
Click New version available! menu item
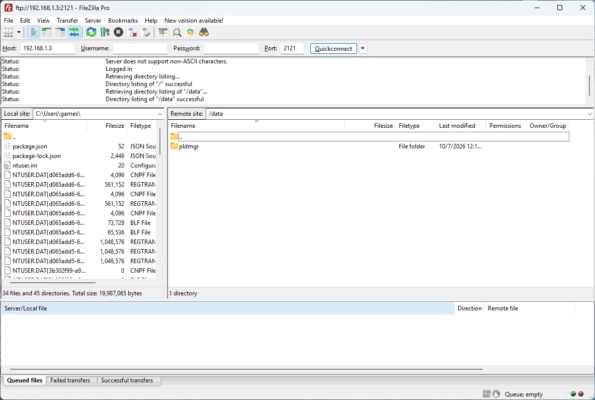pyautogui.click(x=194, y=20)
